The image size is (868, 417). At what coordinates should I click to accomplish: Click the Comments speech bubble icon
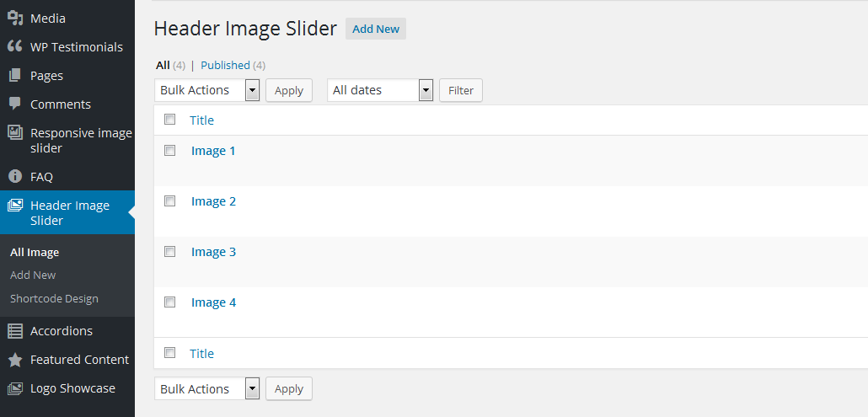coord(15,104)
